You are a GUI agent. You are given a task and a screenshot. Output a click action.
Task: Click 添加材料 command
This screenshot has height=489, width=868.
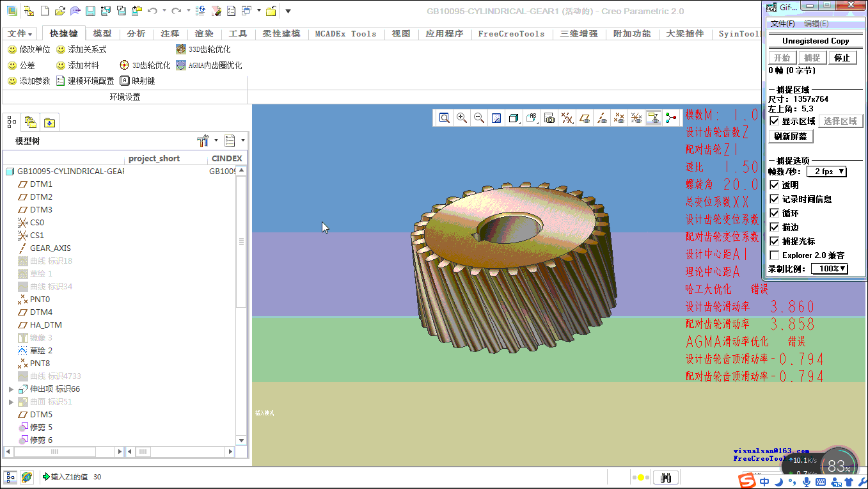77,65
